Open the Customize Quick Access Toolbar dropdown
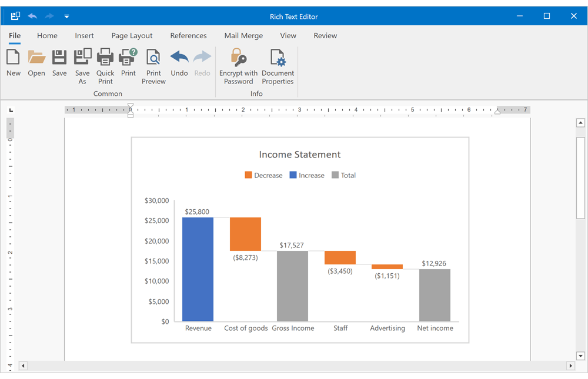Image resolution: width=588 pixels, height=379 pixels. coord(66,16)
